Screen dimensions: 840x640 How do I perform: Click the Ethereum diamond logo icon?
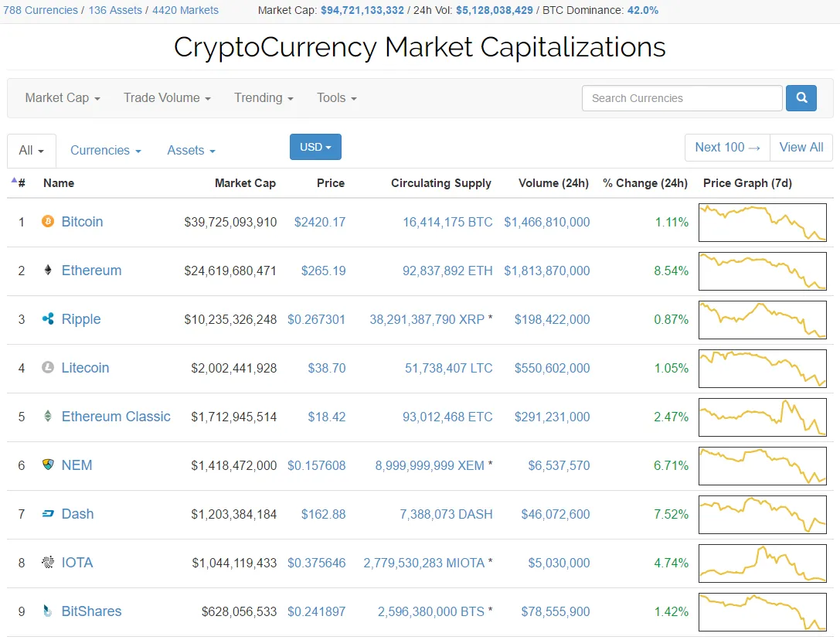48,271
